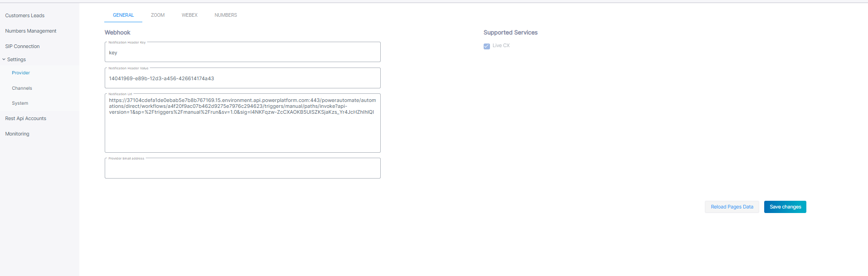The height and width of the screenshot is (276, 868).
Task: Switch to the ZOOM tab
Action: 158,15
